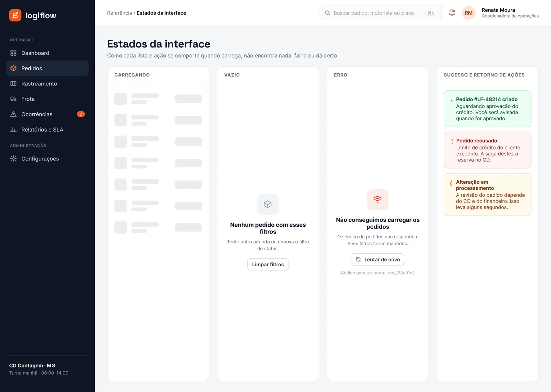Click the Tentar de novo button
The height and width of the screenshot is (392, 551).
pyautogui.click(x=378, y=259)
